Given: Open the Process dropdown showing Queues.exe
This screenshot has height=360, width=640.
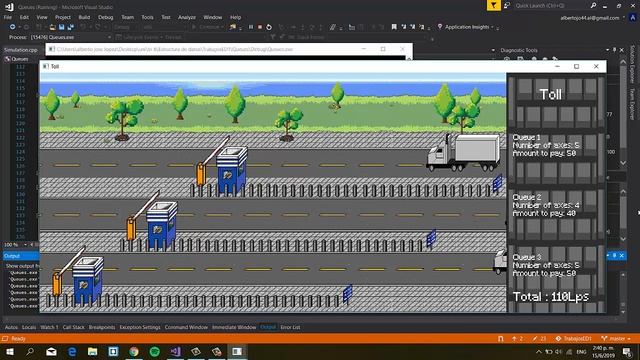Looking at the screenshot, I should click(70, 37).
